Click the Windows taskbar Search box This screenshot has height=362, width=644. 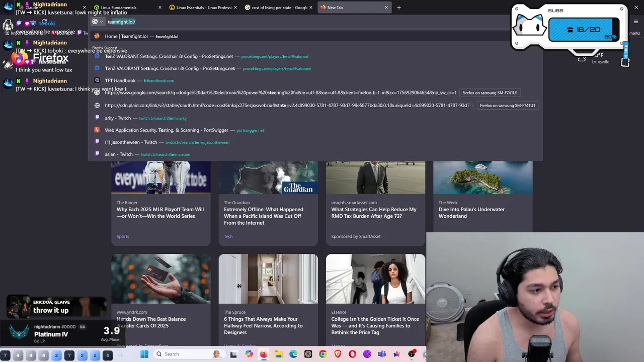[190, 354]
